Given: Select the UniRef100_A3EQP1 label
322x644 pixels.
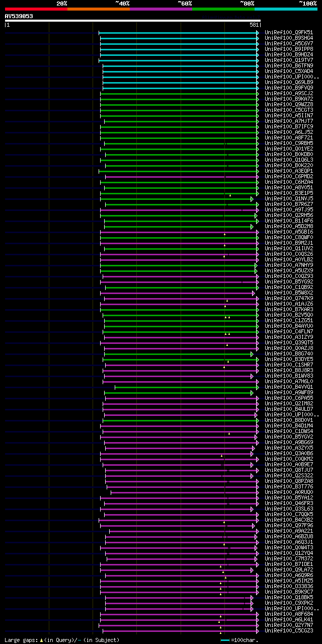Looking at the screenshot, I should click(x=289, y=171).
